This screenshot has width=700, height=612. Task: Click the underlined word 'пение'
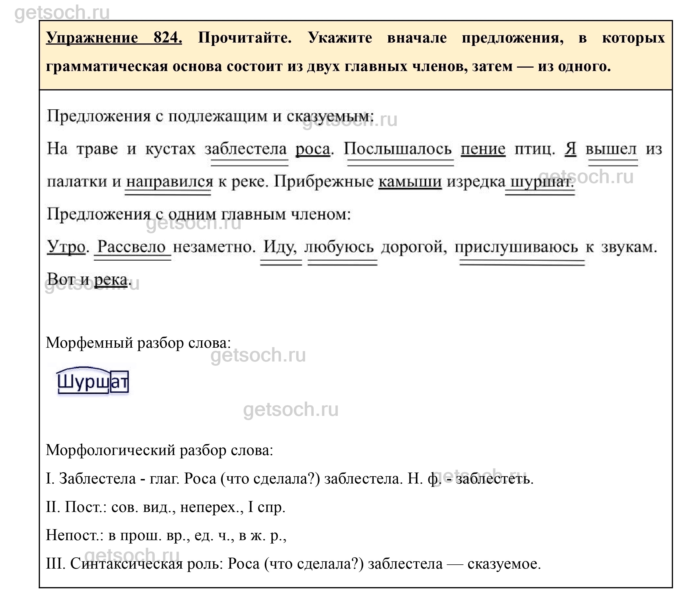[x=483, y=149]
